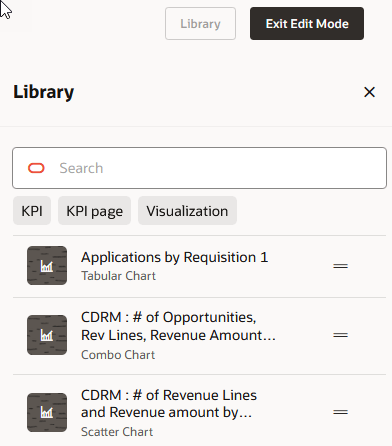Close the Library panel with the X
Viewport: 392px width, 446px height.
click(369, 92)
